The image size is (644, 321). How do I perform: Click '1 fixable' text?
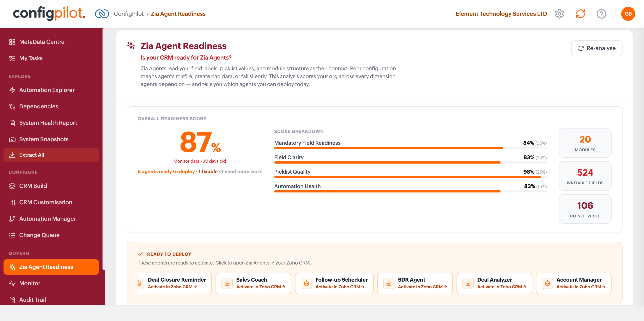208,171
